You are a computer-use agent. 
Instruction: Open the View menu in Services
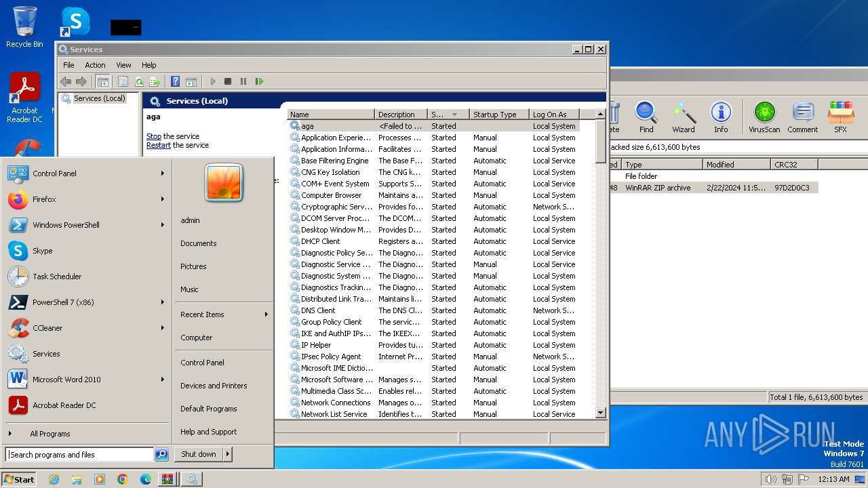pos(123,65)
